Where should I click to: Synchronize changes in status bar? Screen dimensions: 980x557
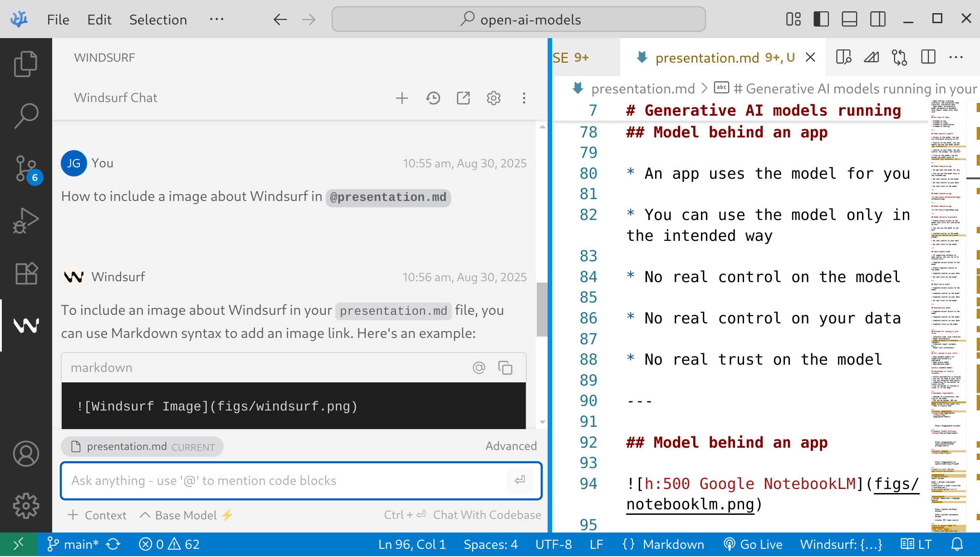[113, 544]
